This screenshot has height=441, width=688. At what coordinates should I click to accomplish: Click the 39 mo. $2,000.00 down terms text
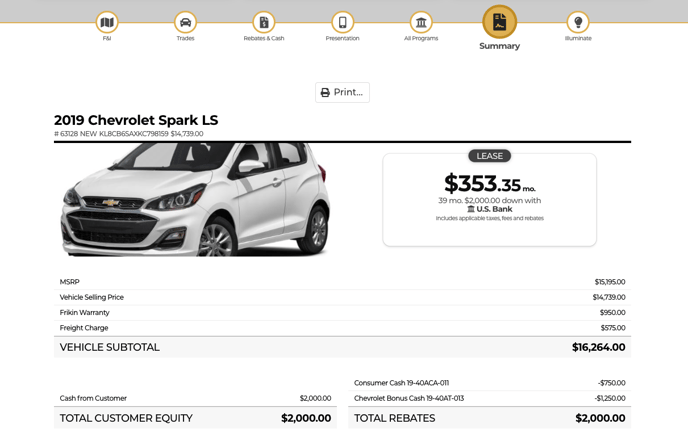click(x=490, y=200)
